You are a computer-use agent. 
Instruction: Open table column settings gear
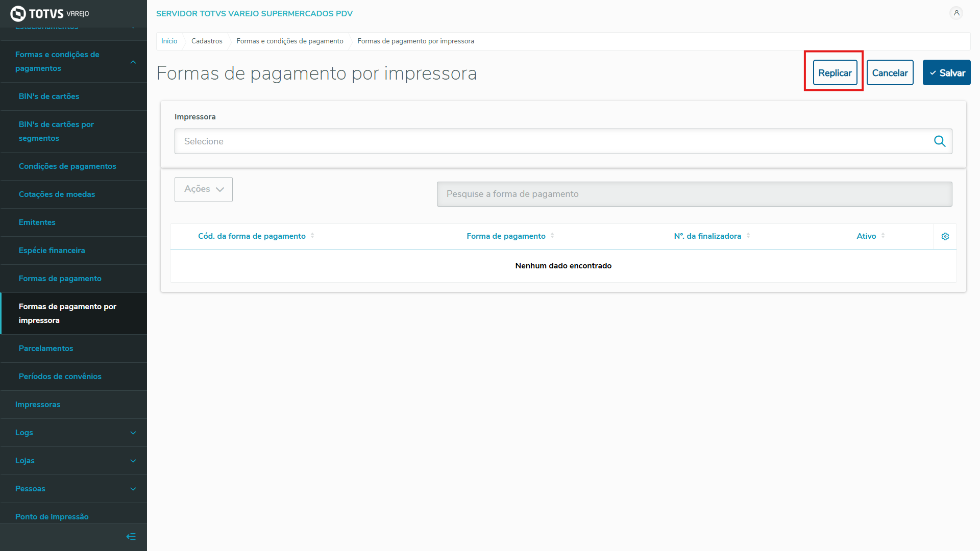pos(945,237)
